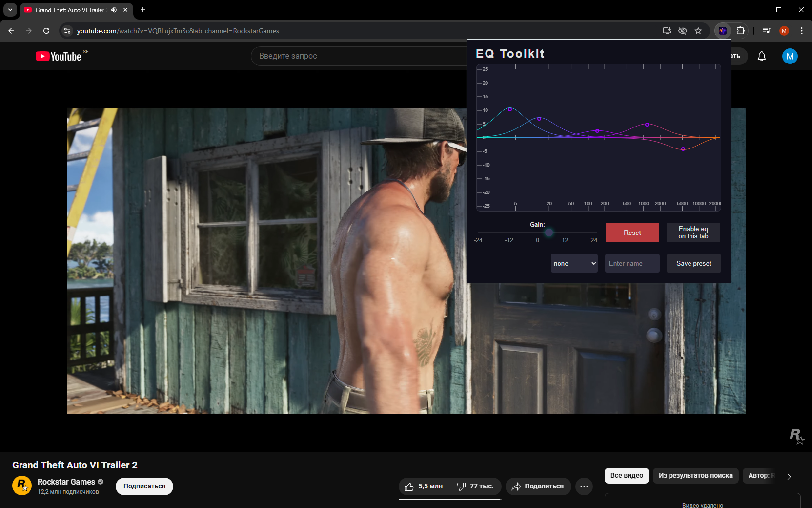
Task: Open the YouTube notifications bell
Action: pyautogui.click(x=761, y=56)
